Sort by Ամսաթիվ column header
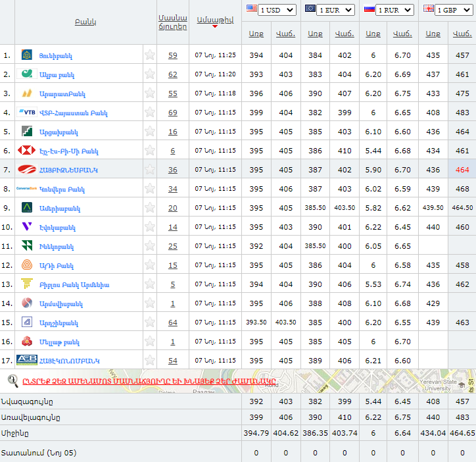This screenshot has height=462, width=476. tap(215, 20)
